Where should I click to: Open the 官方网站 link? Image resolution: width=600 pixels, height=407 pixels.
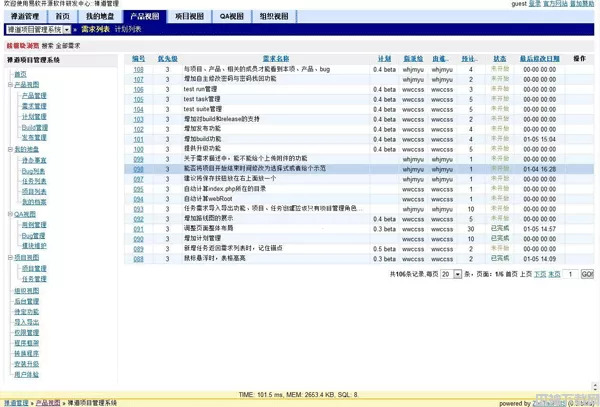pyautogui.click(x=556, y=4)
